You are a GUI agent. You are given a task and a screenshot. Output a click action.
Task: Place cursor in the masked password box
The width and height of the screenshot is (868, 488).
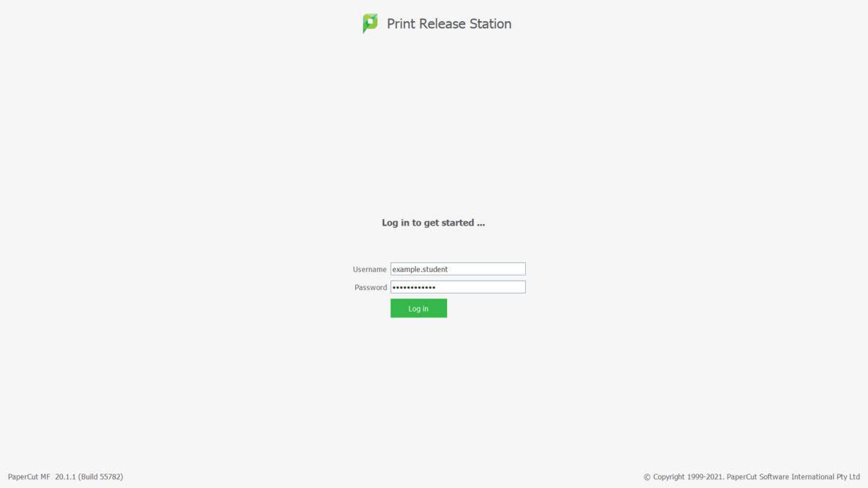click(457, 286)
